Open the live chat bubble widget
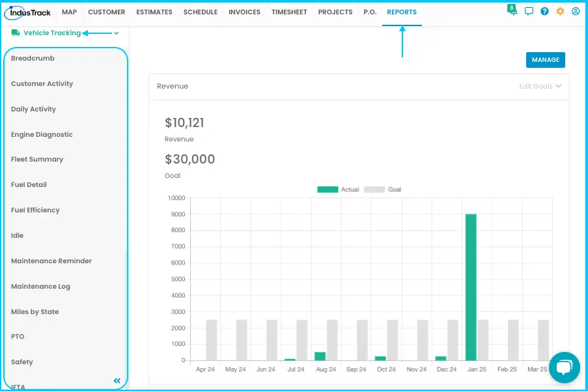Screen dimensions: 588x391 click(565, 368)
